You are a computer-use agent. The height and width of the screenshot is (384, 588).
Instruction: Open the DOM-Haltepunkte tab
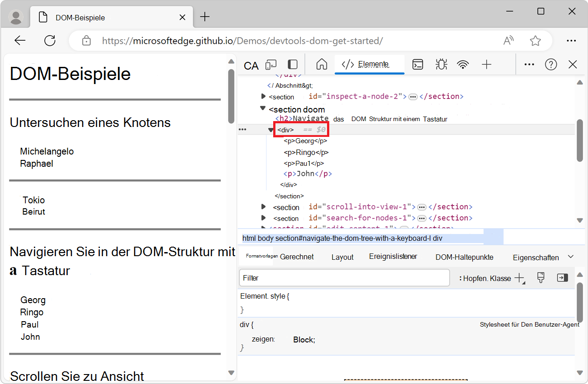pyautogui.click(x=464, y=256)
